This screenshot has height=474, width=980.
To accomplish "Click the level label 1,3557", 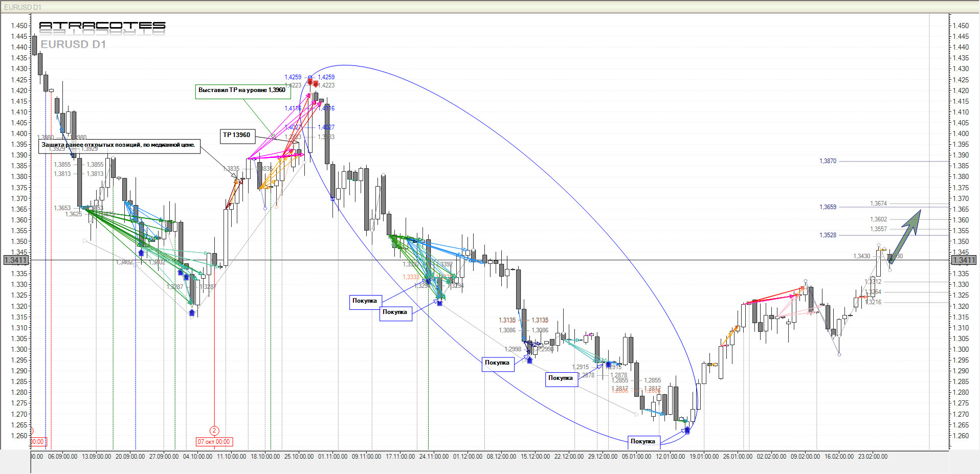I will click(x=878, y=229).
